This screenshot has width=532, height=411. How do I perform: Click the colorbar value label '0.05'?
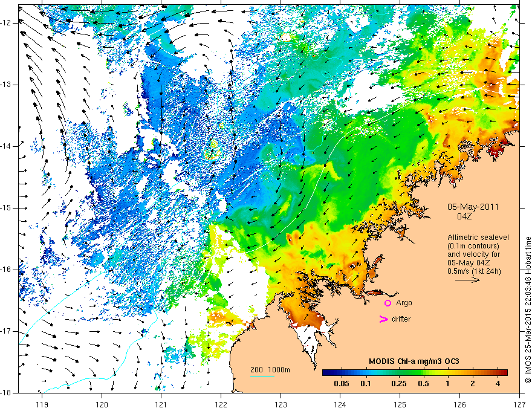342,384
